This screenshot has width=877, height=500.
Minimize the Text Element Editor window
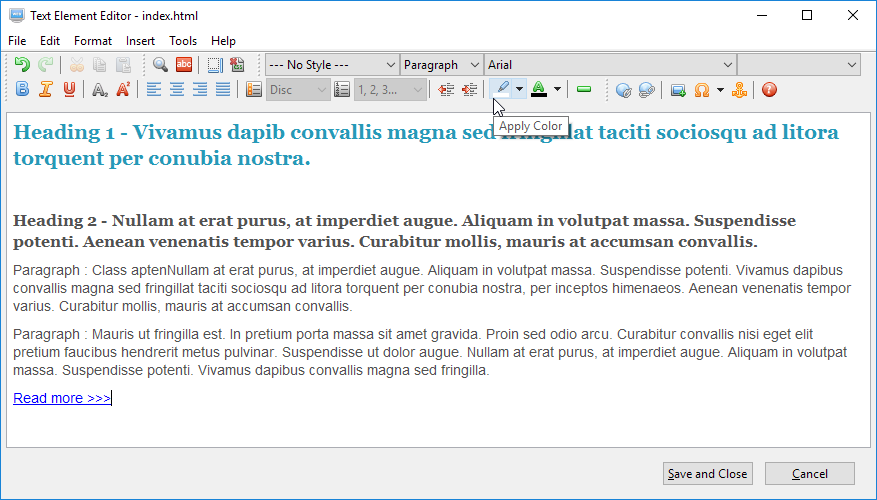click(761, 15)
